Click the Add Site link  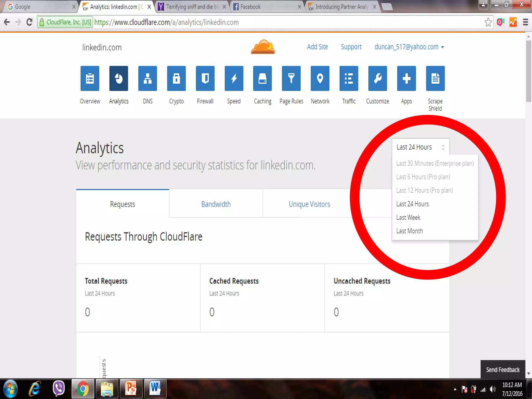(x=317, y=47)
